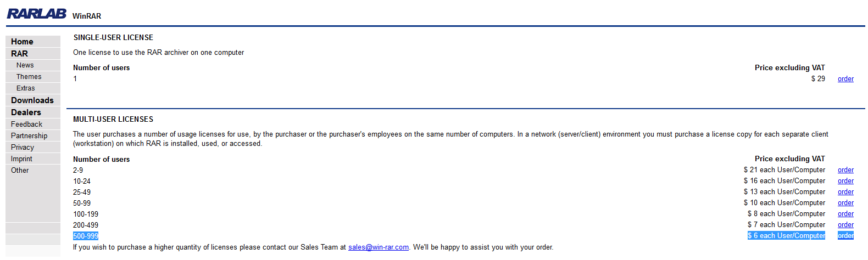Navigate to Downloads

pyautogui.click(x=32, y=100)
